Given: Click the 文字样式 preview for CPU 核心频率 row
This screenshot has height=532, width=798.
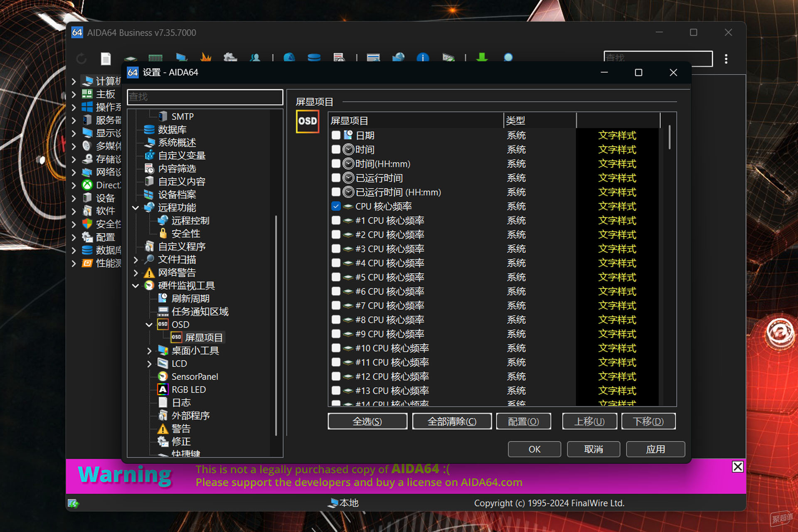Looking at the screenshot, I should tap(617, 206).
